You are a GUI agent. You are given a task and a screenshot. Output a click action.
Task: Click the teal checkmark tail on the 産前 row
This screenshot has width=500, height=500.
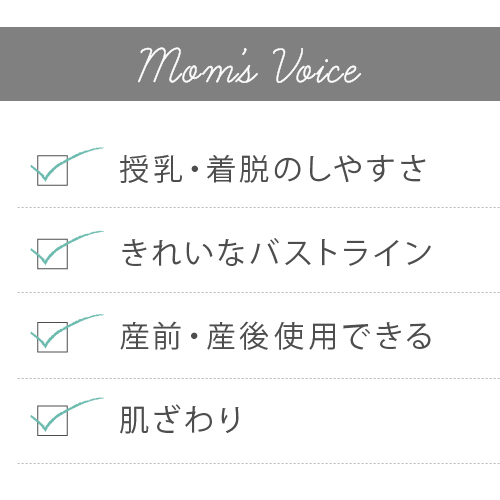click(x=85, y=321)
